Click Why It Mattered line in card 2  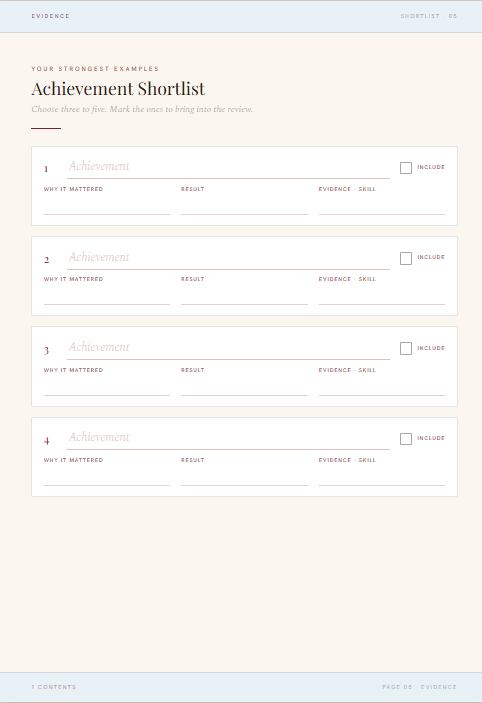107,296
